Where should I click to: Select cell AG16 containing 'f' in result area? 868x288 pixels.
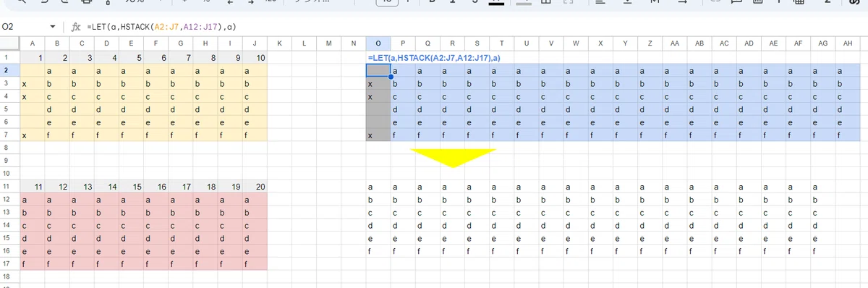pos(823,251)
